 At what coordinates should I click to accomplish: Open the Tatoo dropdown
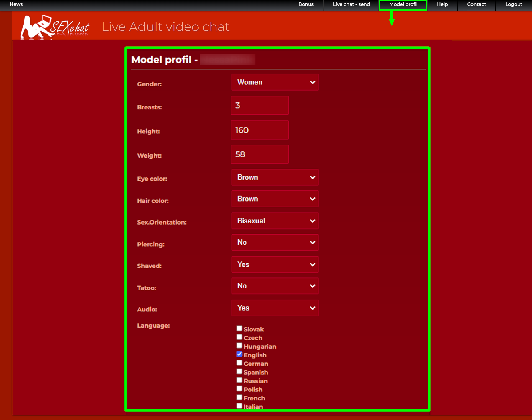(275, 286)
